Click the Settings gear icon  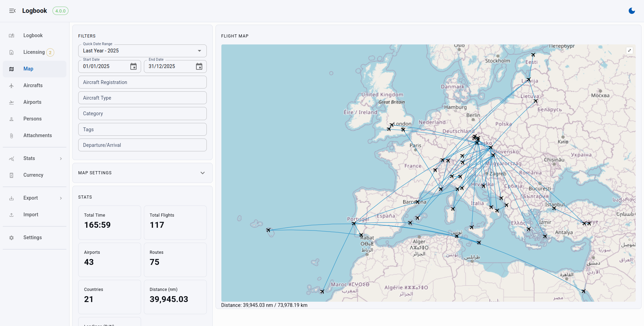(11, 238)
